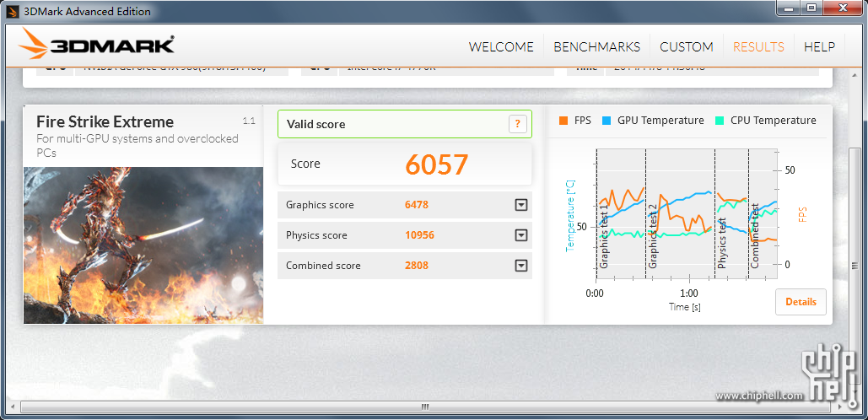Click the Valid score status box

405,124
